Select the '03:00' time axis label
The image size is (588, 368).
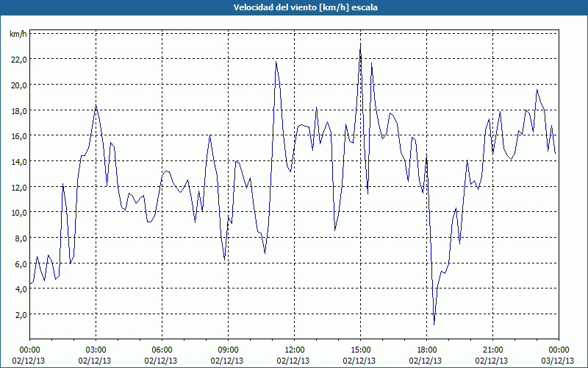click(96, 350)
